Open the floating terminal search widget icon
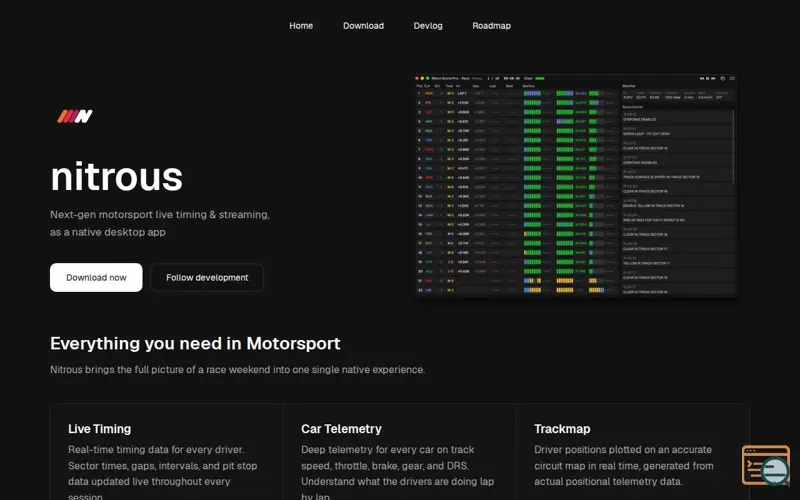The height and width of the screenshot is (500, 800). click(766, 465)
